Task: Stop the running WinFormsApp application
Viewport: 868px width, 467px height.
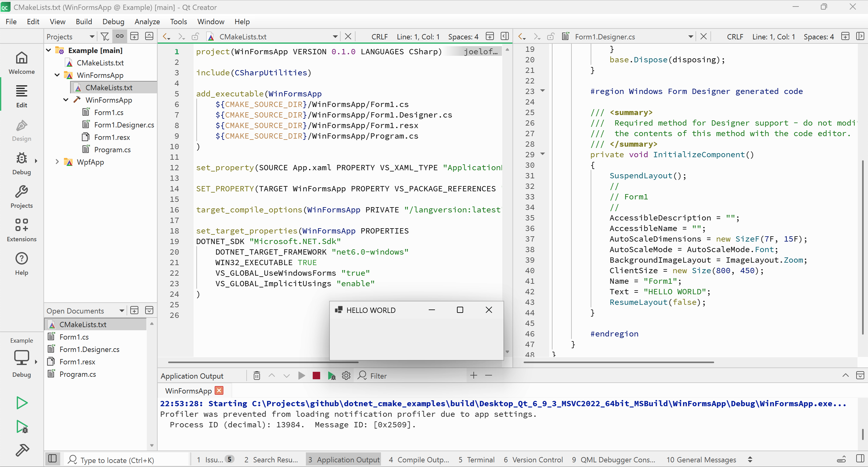Action: pos(316,376)
